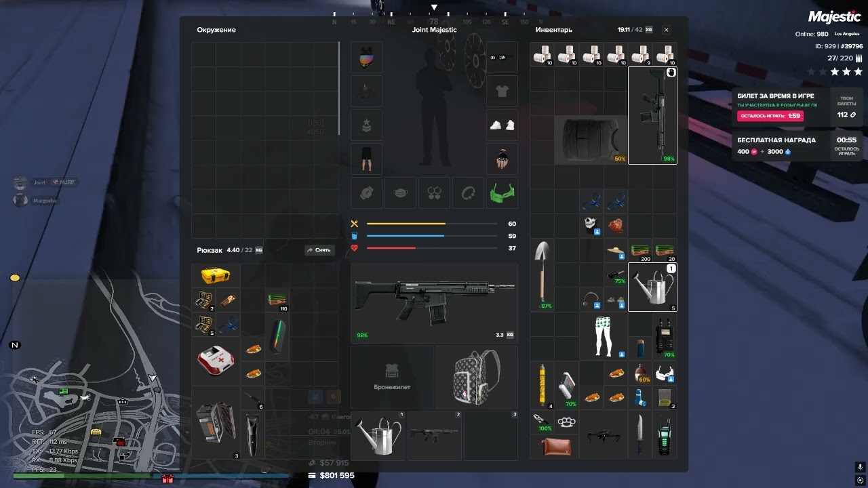Select quick slot 1 watering can

(378, 436)
